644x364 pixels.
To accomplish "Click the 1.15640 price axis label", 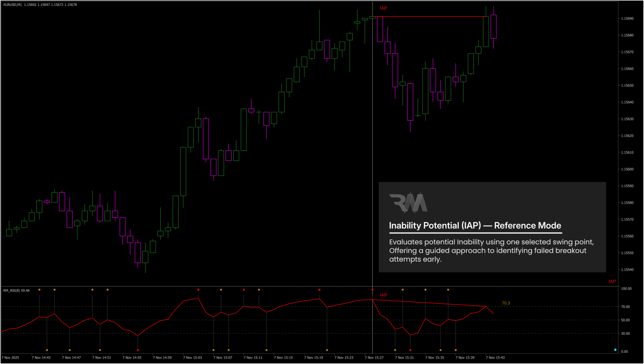I will pyautogui.click(x=627, y=102).
